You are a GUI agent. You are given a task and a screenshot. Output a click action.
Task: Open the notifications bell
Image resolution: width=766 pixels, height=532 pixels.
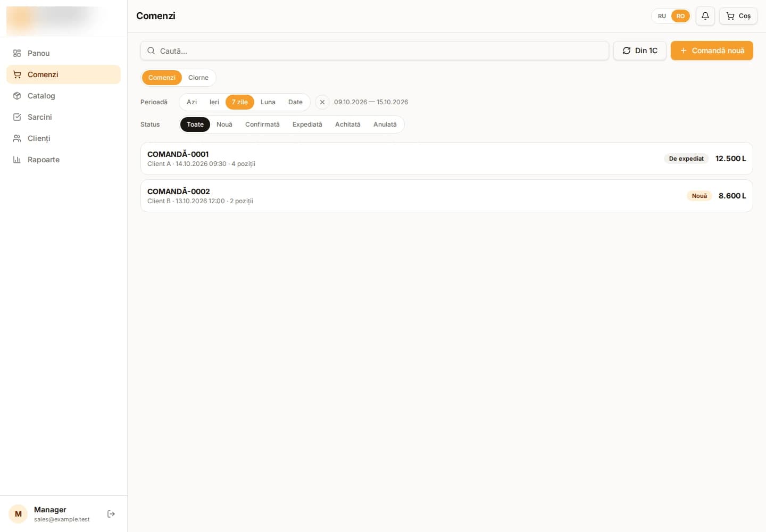(705, 16)
